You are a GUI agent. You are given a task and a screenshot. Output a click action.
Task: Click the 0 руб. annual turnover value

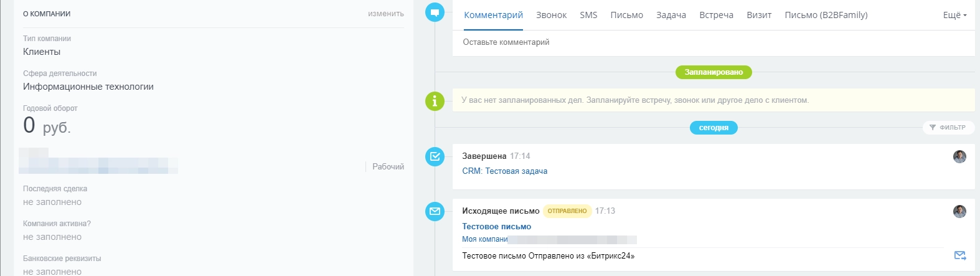(47, 126)
